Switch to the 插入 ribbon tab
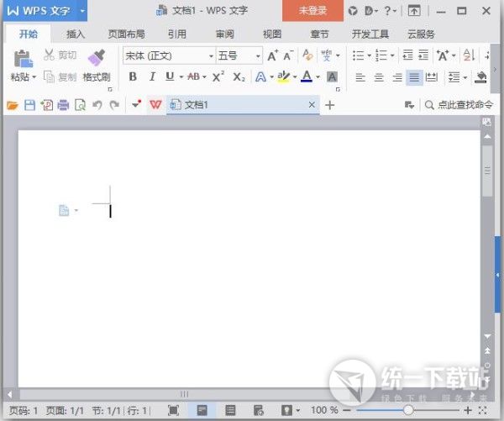This screenshot has width=504, height=421. 76,34
